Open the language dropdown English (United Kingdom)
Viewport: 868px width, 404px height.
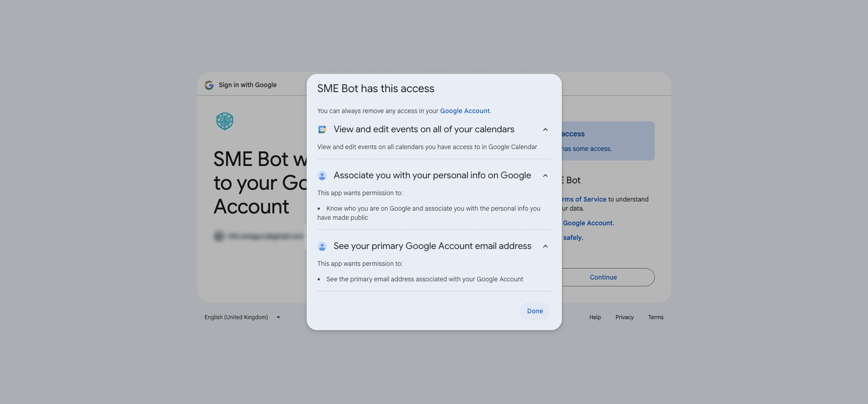(242, 317)
